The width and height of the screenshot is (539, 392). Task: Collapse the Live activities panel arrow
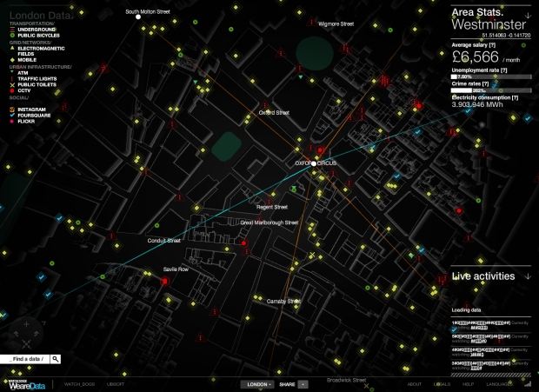point(528,276)
